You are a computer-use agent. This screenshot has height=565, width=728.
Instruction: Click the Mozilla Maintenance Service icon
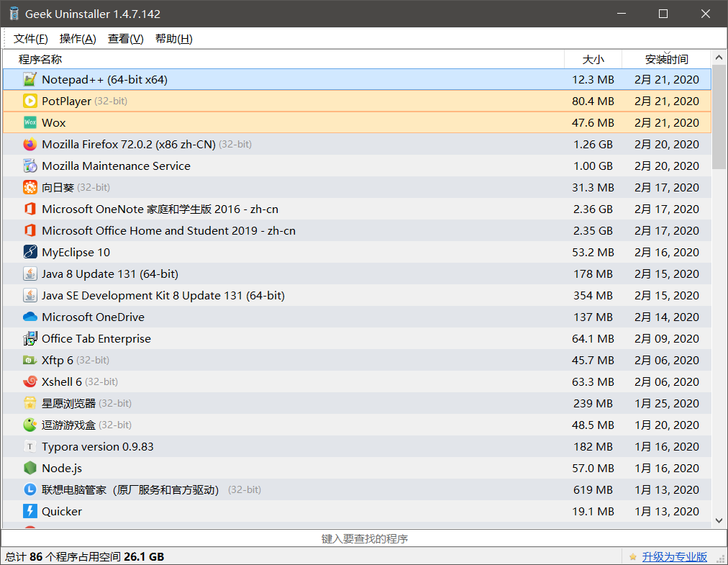click(x=30, y=166)
